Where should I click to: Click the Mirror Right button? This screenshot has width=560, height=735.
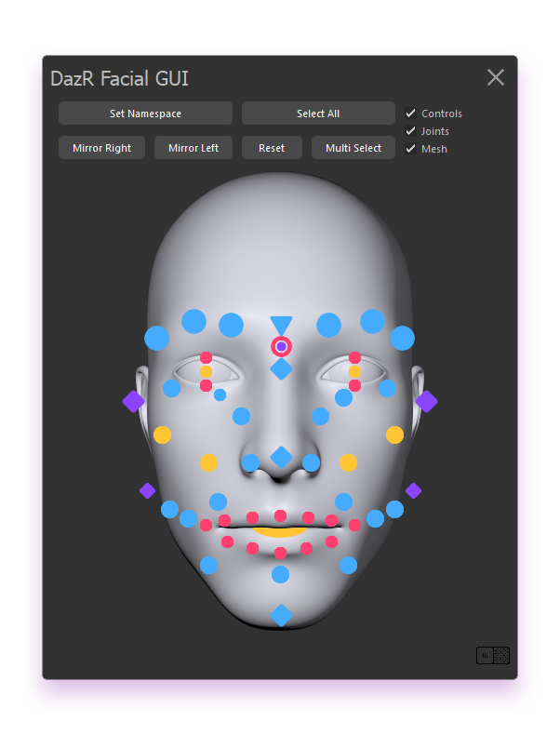coord(101,148)
